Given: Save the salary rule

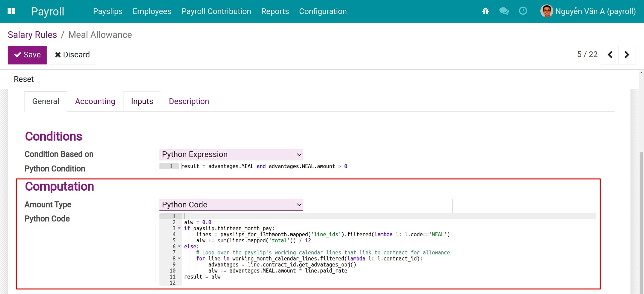Looking at the screenshot, I should 27,55.
